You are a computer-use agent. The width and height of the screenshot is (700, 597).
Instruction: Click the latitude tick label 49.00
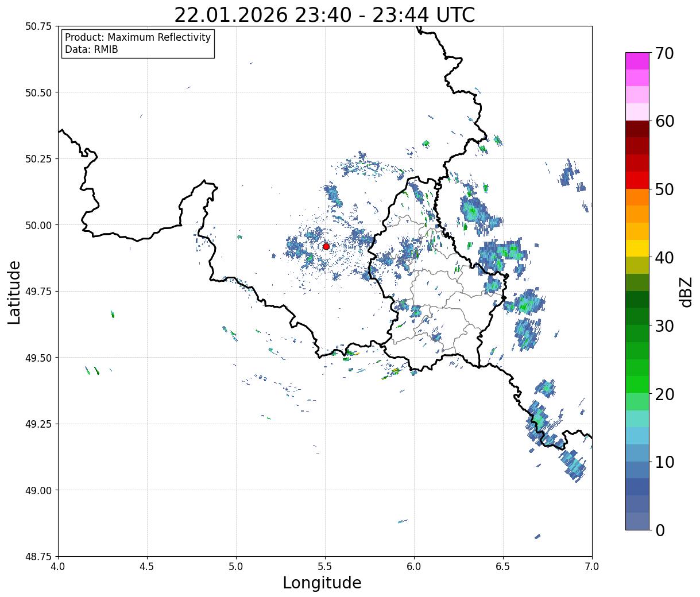coord(38,490)
